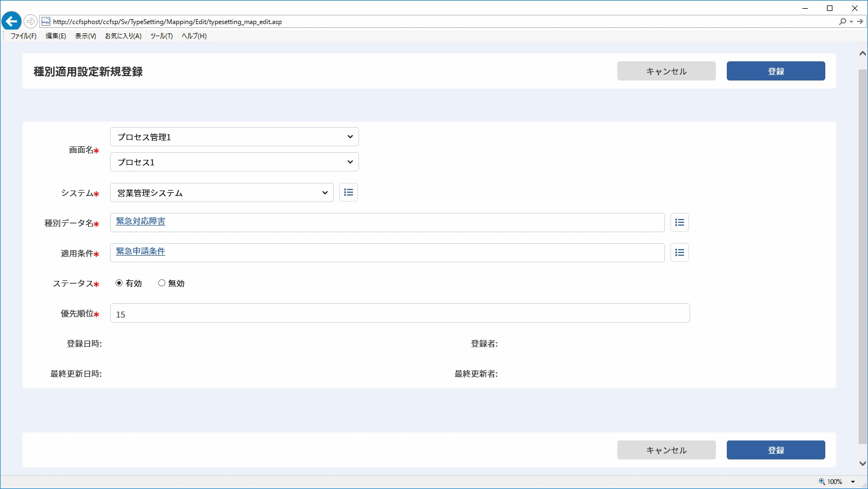The width and height of the screenshot is (868, 489).
Task: Open the list icon beside システム dropdown
Action: (x=349, y=192)
